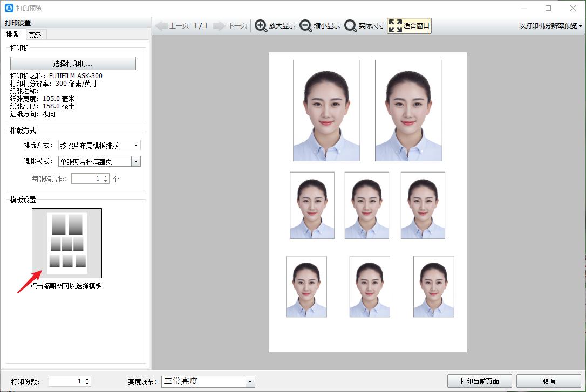Click the top-left photo in preview page
Image resolution: width=586 pixels, height=392 pixels.
pos(326,111)
